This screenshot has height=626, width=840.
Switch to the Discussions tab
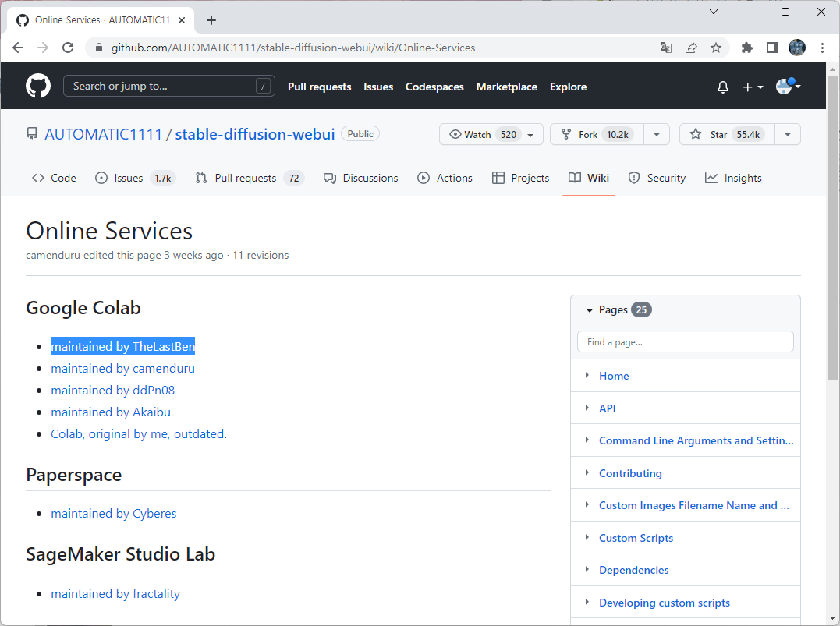[x=360, y=178]
